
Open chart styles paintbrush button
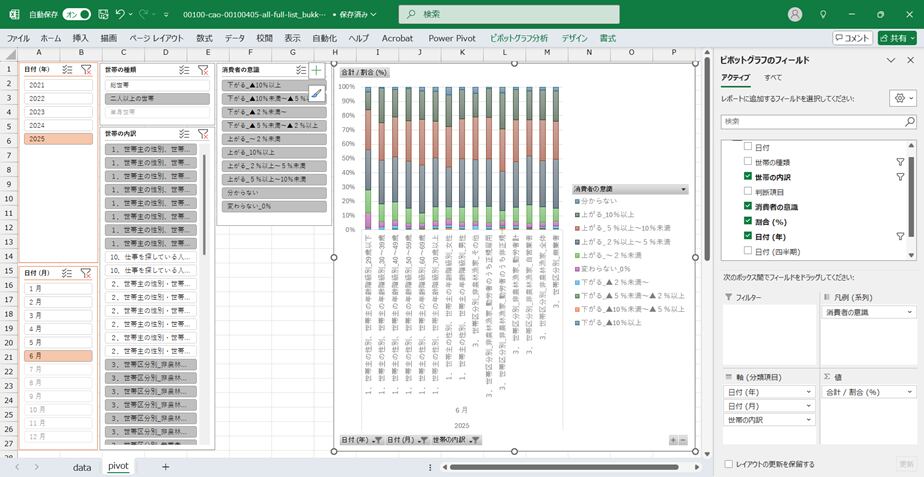316,93
